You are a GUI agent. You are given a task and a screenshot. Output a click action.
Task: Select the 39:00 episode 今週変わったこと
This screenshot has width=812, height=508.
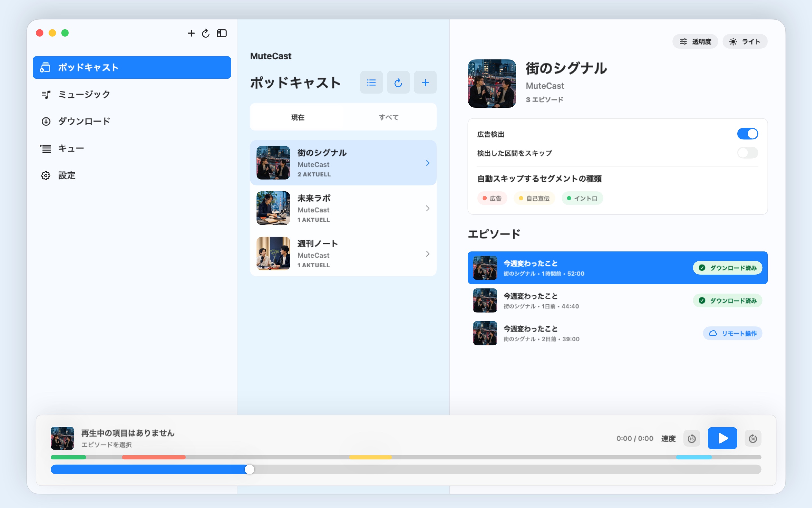click(x=617, y=333)
